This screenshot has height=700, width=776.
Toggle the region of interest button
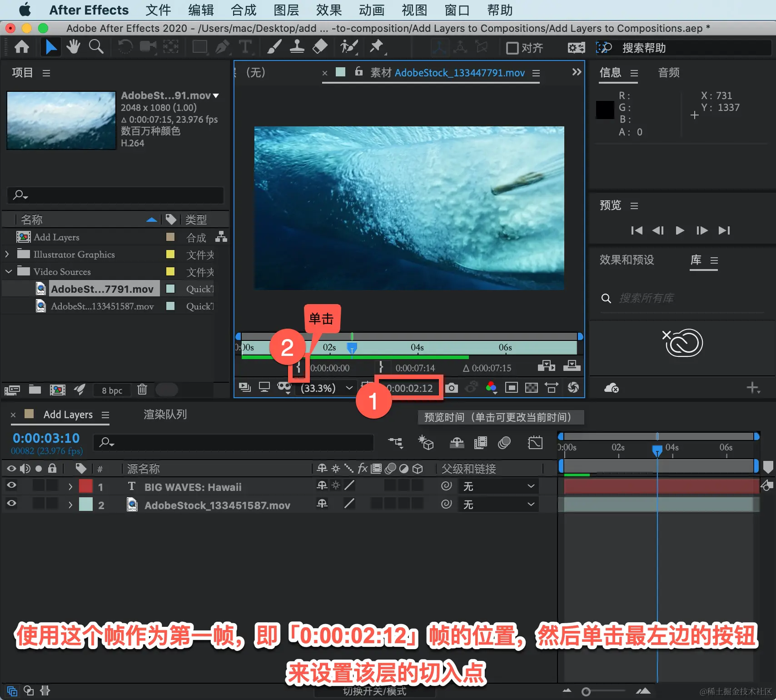[x=511, y=388]
